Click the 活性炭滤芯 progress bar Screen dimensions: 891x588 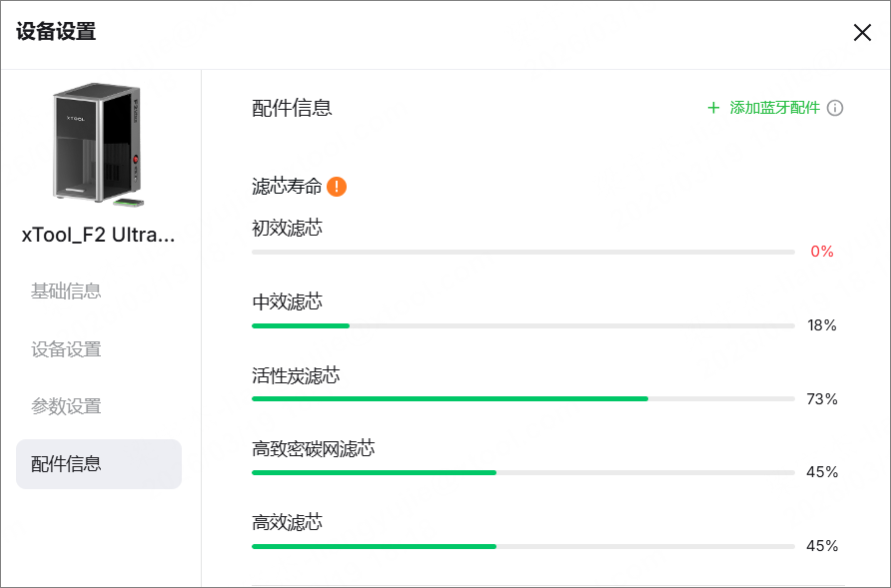pos(523,398)
